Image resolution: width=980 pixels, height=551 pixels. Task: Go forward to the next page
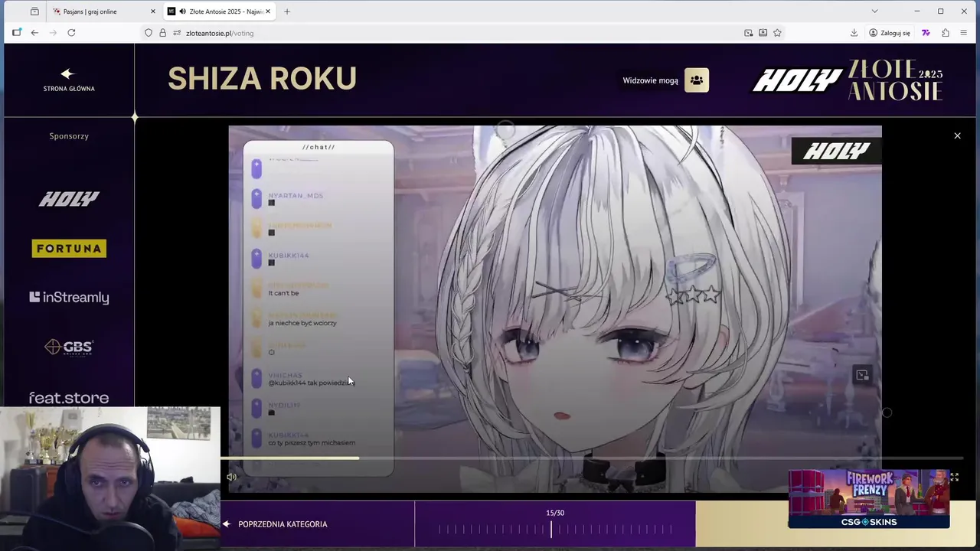tap(53, 33)
